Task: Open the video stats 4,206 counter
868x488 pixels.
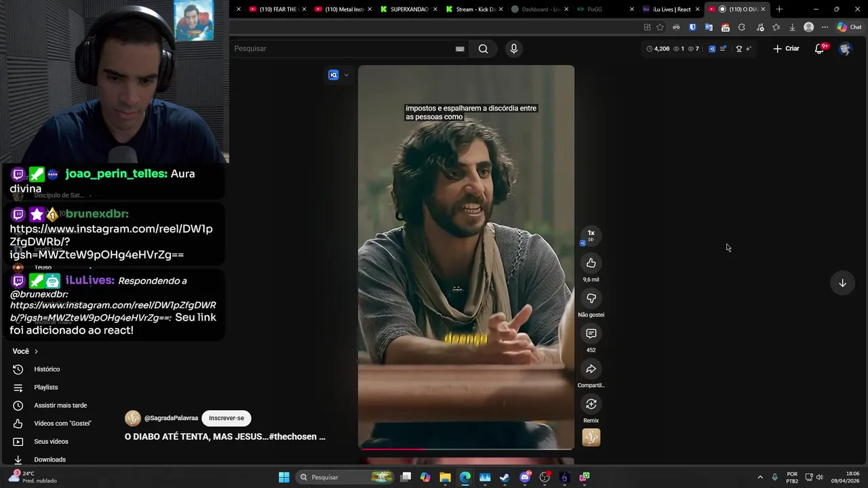Action: (658, 49)
